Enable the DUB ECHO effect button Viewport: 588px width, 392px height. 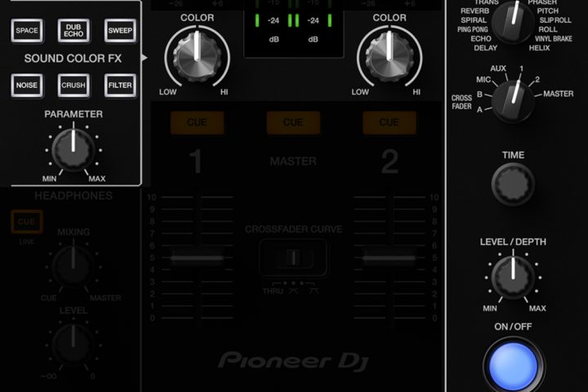click(73, 32)
